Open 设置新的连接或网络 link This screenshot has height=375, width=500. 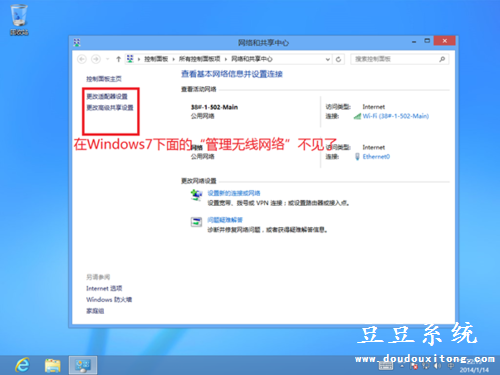(234, 193)
